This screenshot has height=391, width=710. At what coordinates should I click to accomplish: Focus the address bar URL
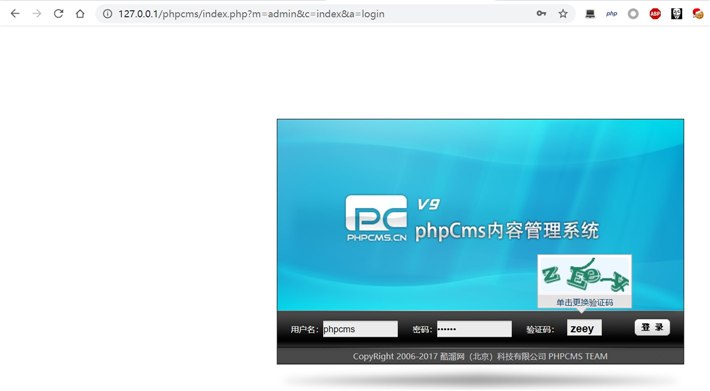pos(251,14)
